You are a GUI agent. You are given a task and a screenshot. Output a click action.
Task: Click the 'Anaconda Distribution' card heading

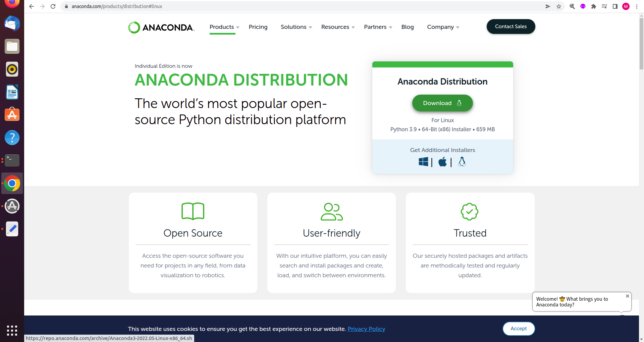(442, 82)
